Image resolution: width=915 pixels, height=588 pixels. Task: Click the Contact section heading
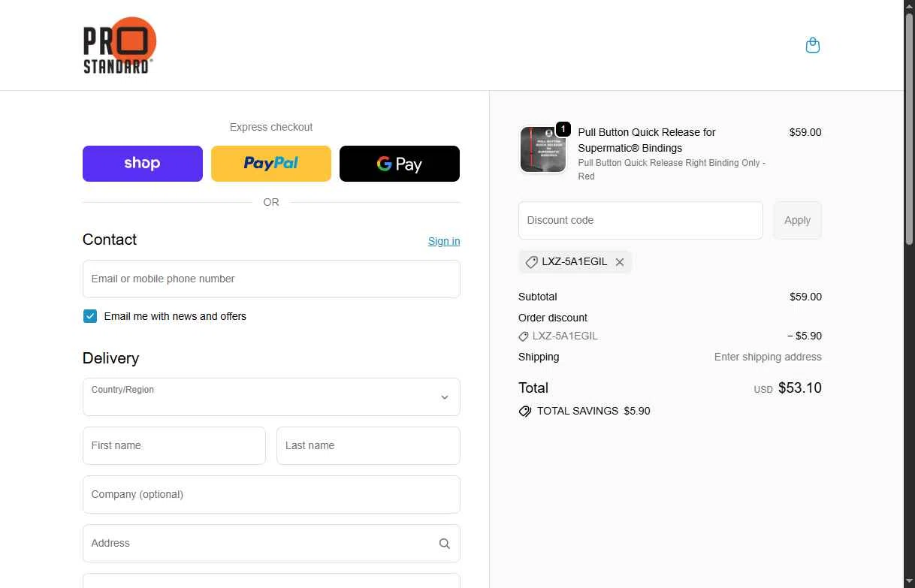(110, 240)
